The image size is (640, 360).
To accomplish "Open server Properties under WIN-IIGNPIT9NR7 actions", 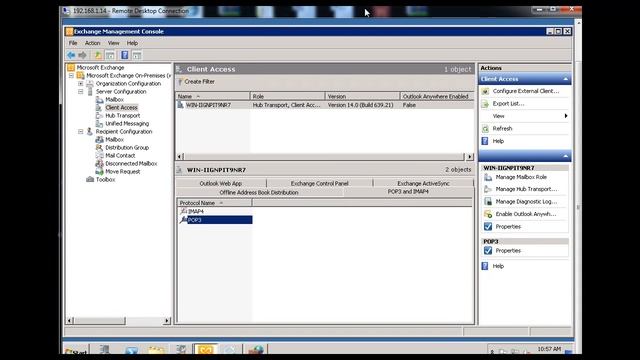I will (508, 227).
